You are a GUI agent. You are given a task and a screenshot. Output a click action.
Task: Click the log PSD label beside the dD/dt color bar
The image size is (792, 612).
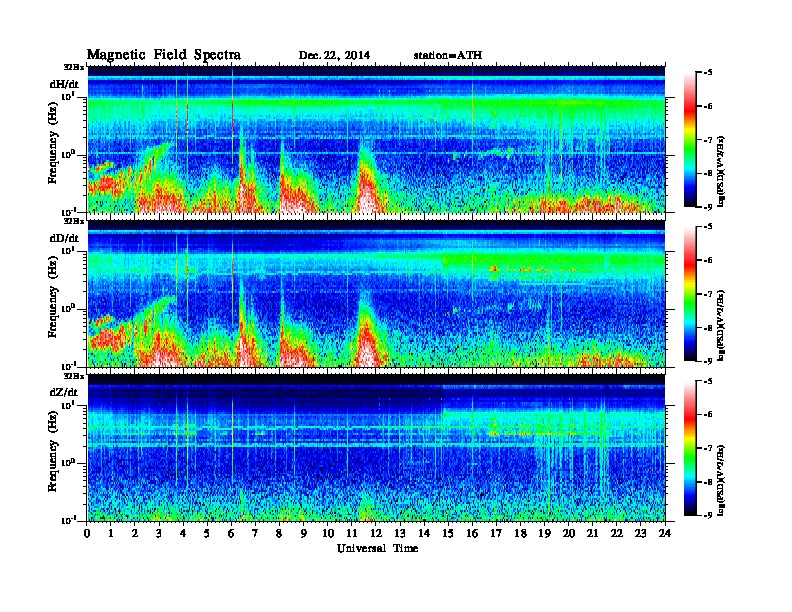(722, 325)
